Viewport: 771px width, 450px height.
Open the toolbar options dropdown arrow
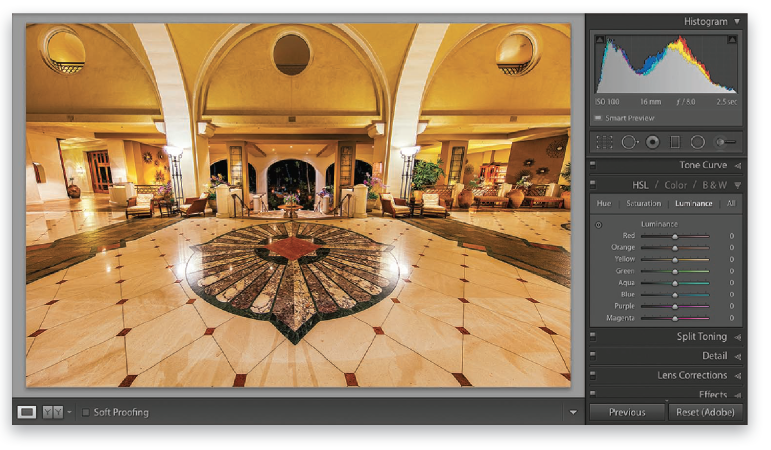pos(573,412)
